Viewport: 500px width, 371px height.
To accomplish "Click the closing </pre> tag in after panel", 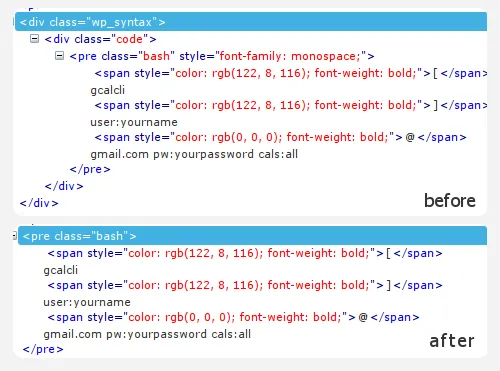I will pyautogui.click(x=43, y=349).
